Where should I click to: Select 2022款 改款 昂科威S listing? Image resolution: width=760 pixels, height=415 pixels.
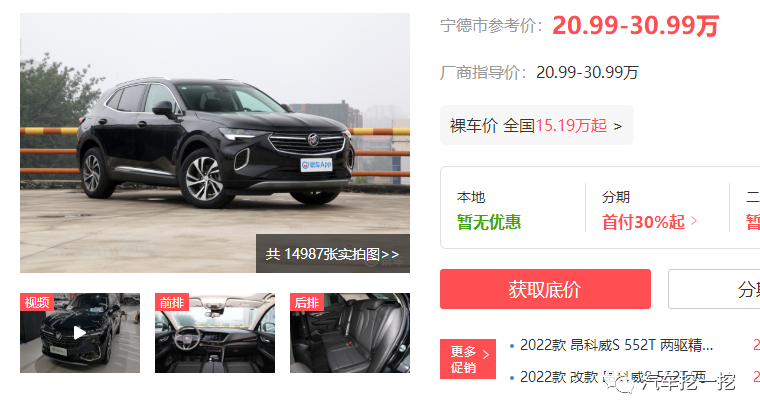613,377
